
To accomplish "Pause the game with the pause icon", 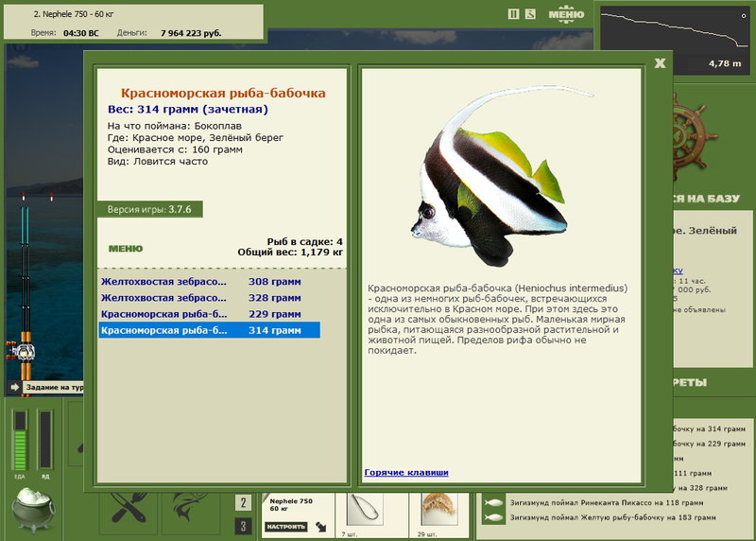I will [513, 14].
